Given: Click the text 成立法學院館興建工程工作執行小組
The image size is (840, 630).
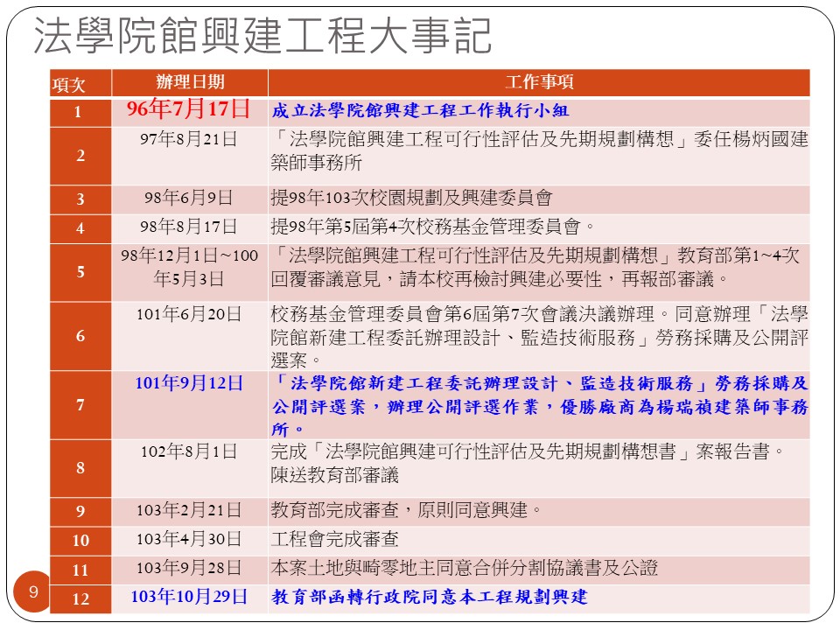Looking at the screenshot, I should (x=420, y=110).
